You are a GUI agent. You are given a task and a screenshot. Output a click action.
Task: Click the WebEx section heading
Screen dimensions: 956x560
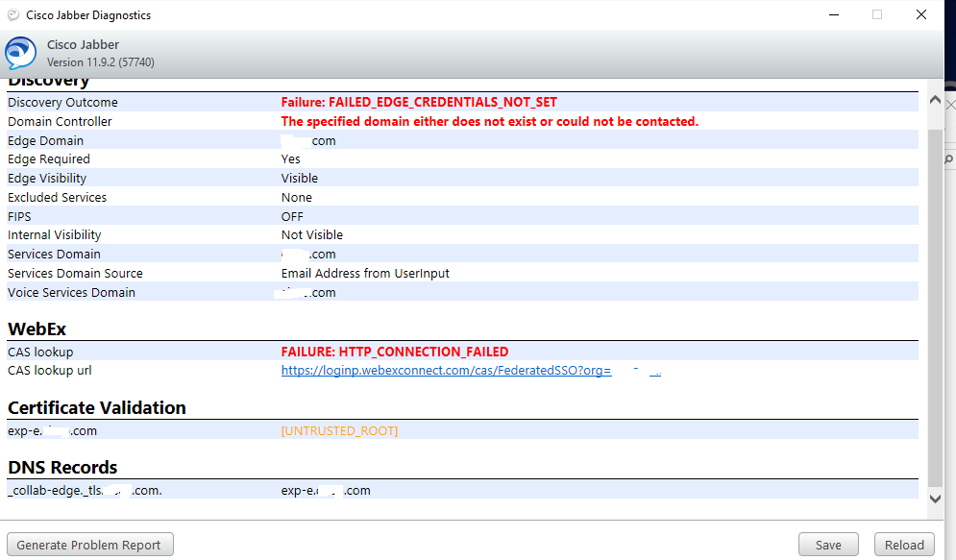coord(37,329)
